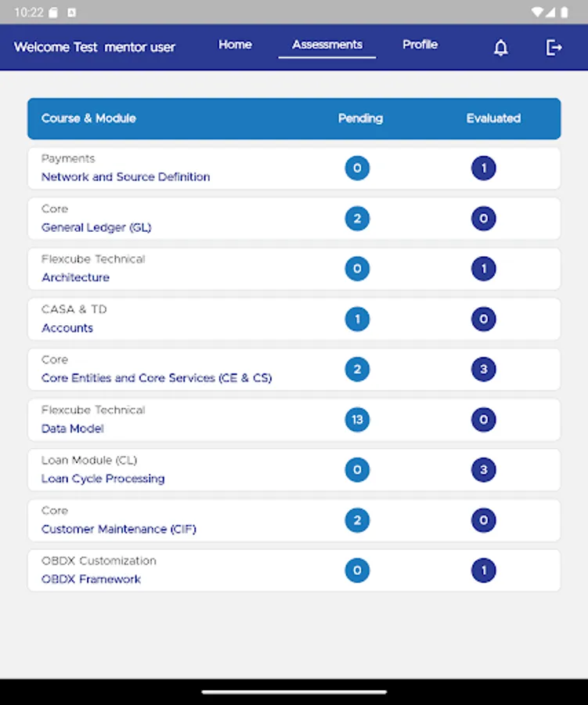The image size is (588, 705).
Task: Click the evaluated badge for Architecture
Action: (x=483, y=269)
